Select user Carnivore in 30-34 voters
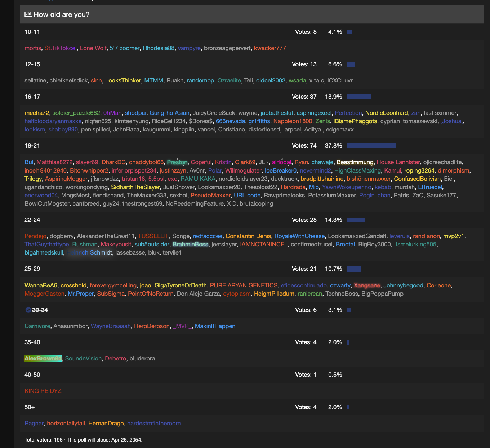The width and height of the screenshot is (490, 448). (37, 326)
